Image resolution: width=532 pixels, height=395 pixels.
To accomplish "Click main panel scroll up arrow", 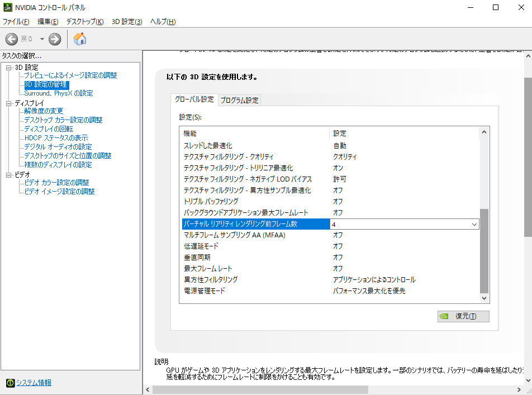I will click(528, 56).
